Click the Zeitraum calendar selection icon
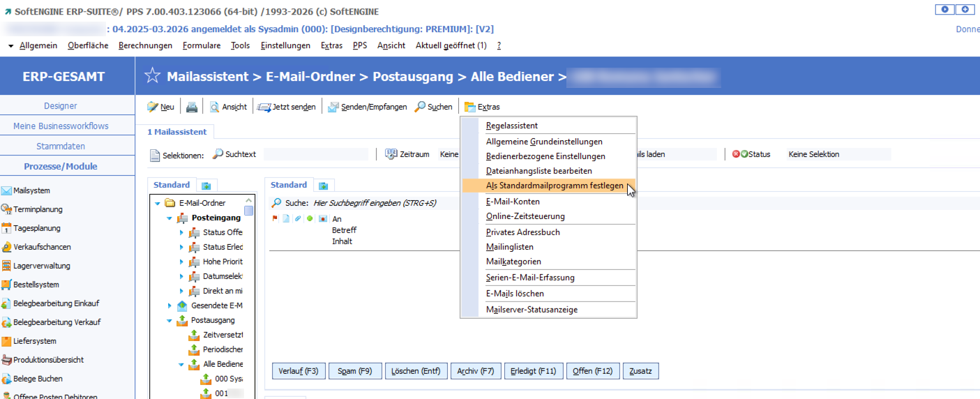This screenshot has width=980, height=399. [391, 154]
